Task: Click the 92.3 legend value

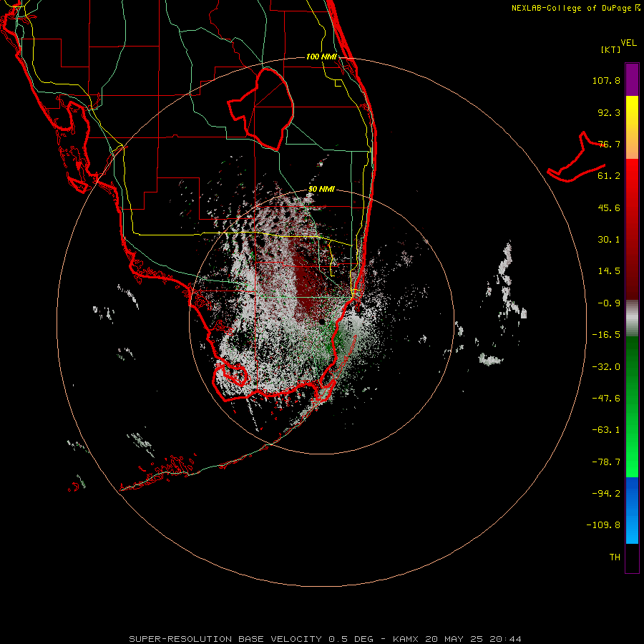Action: coord(609,112)
